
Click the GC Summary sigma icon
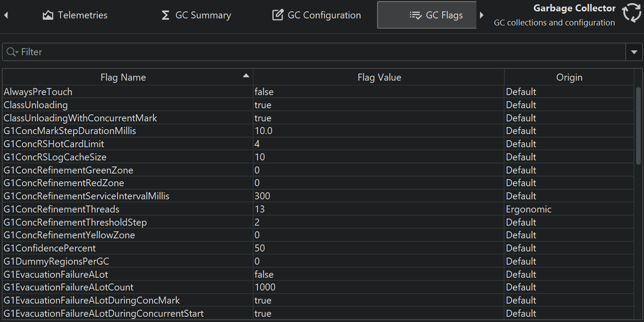point(165,15)
